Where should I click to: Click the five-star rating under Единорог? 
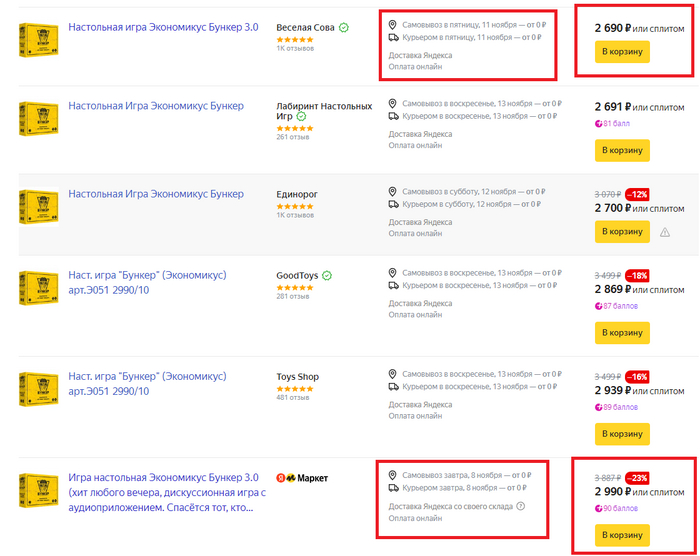pos(295,206)
